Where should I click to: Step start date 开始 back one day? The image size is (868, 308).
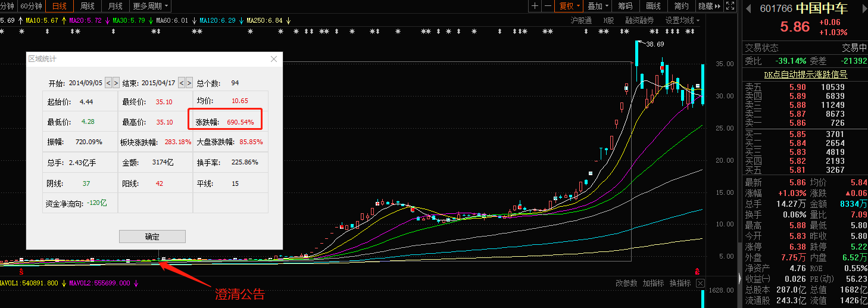click(x=108, y=83)
